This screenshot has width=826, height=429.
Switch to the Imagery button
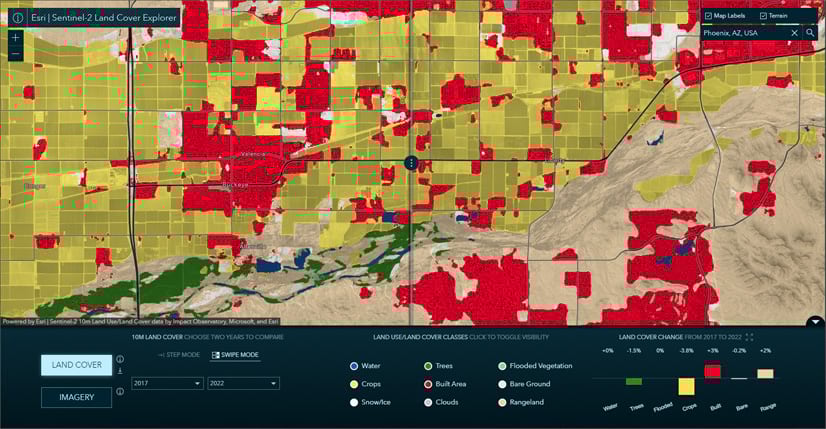(x=76, y=397)
